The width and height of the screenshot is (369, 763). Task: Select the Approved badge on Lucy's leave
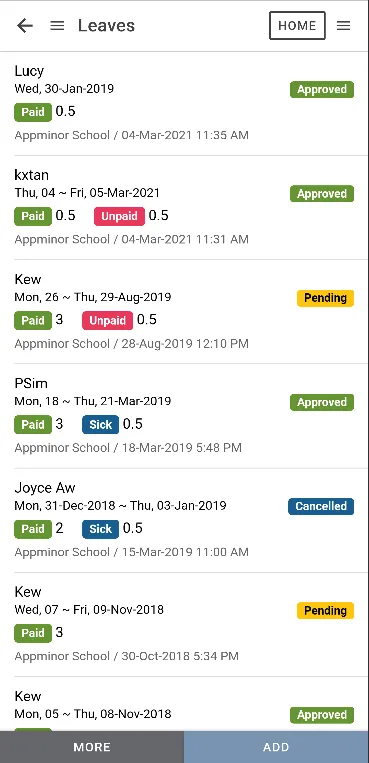(322, 90)
